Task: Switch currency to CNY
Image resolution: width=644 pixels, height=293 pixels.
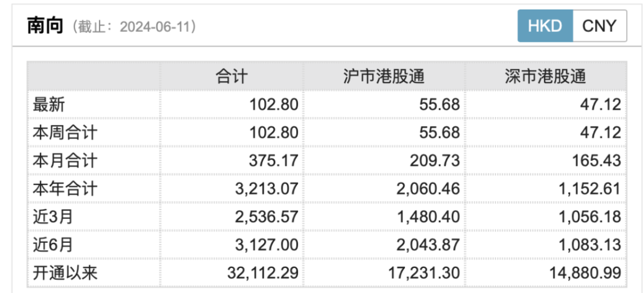Action: [599, 26]
